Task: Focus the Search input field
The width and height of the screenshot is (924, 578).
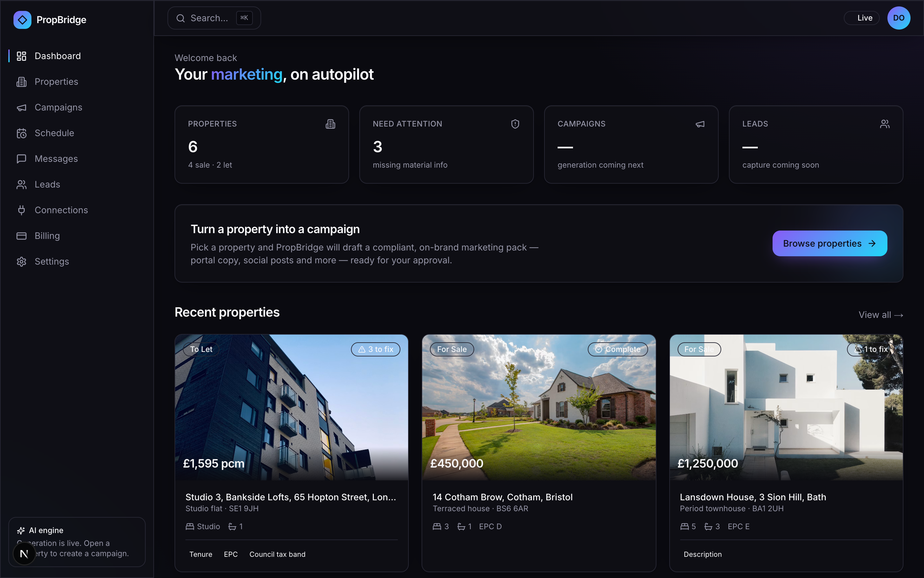Action: coord(214,18)
